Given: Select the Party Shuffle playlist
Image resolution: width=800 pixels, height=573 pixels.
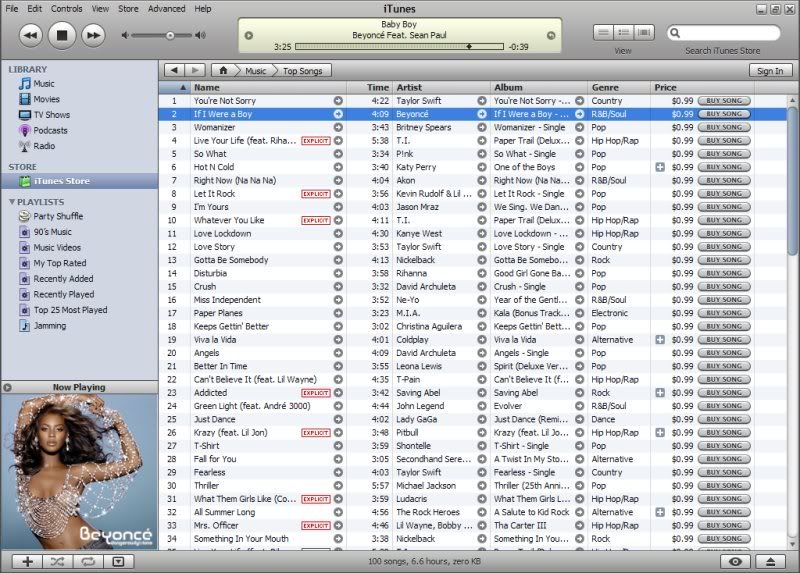Looking at the screenshot, I should [x=58, y=216].
